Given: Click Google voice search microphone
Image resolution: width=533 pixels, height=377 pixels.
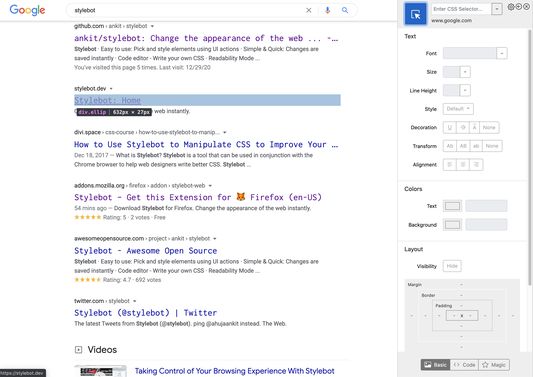Looking at the screenshot, I should click(x=327, y=10).
